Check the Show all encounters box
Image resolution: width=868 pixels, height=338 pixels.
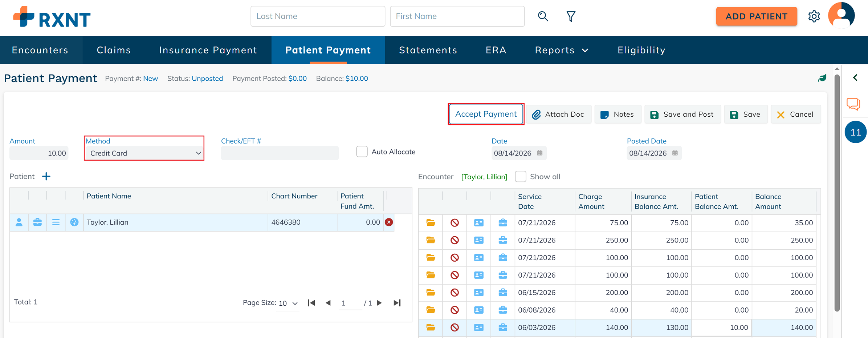(x=521, y=176)
